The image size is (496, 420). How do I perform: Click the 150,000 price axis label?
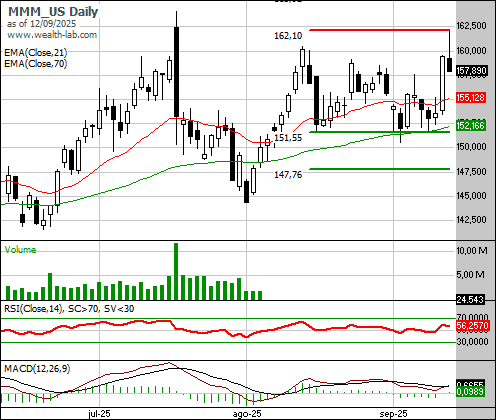point(471,147)
